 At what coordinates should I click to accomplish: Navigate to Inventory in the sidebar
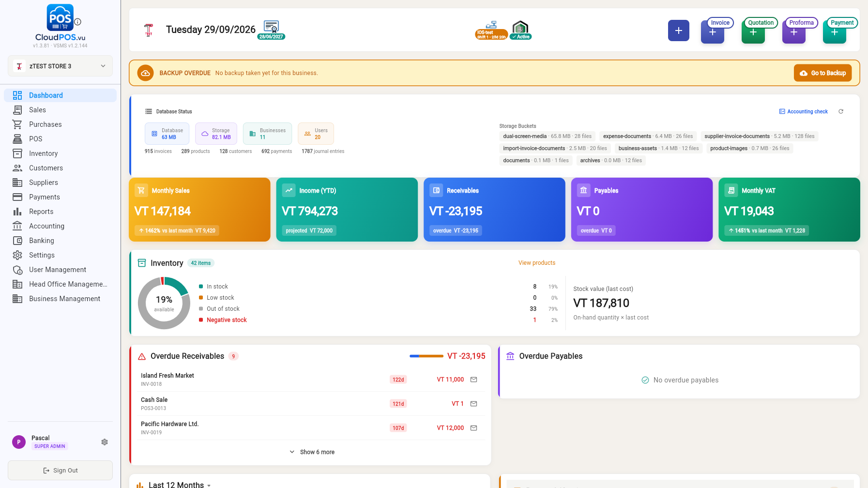(60, 153)
